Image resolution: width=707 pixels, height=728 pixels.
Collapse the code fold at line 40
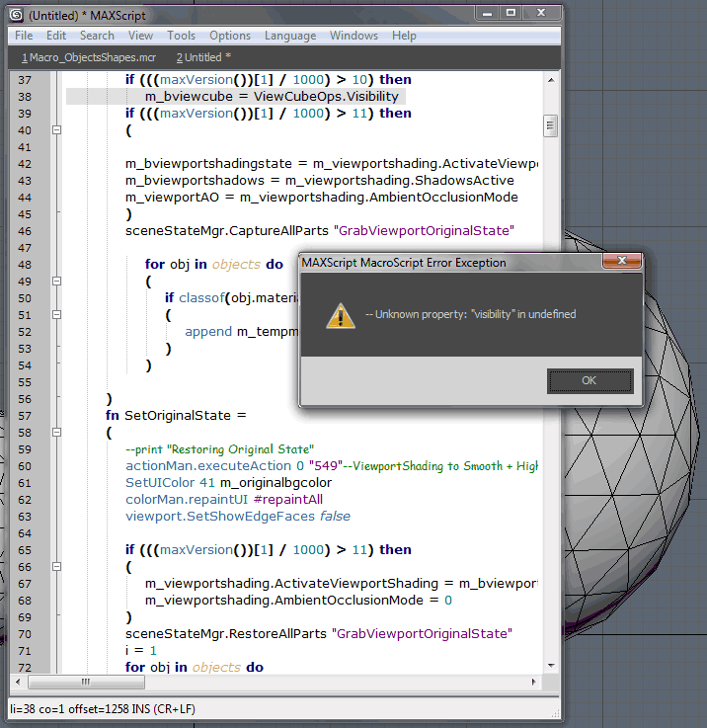pyautogui.click(x=56, y=130)
